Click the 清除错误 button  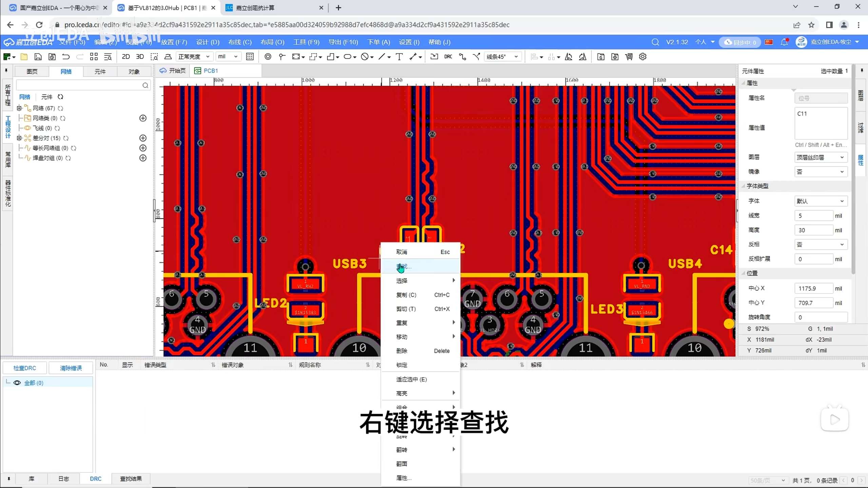pyautogui.click(x=71, y=368)
